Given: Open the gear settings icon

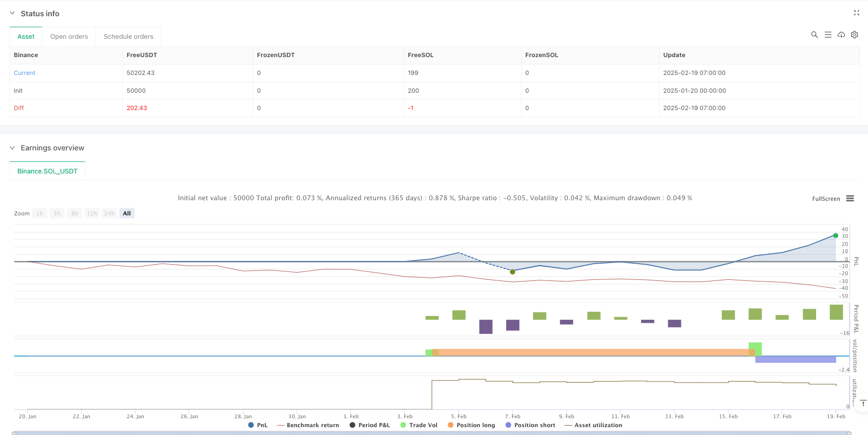Looking at the screenshot, I should (854, 35).
